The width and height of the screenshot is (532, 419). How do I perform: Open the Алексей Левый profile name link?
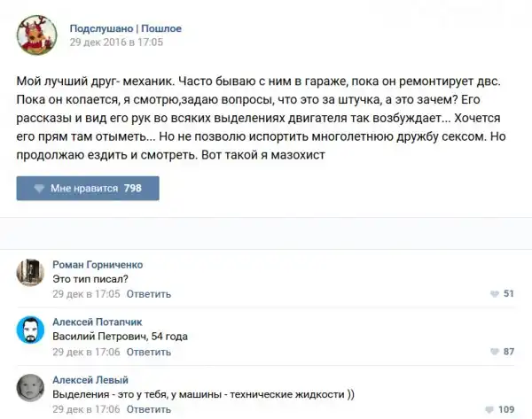pos(90,380)
